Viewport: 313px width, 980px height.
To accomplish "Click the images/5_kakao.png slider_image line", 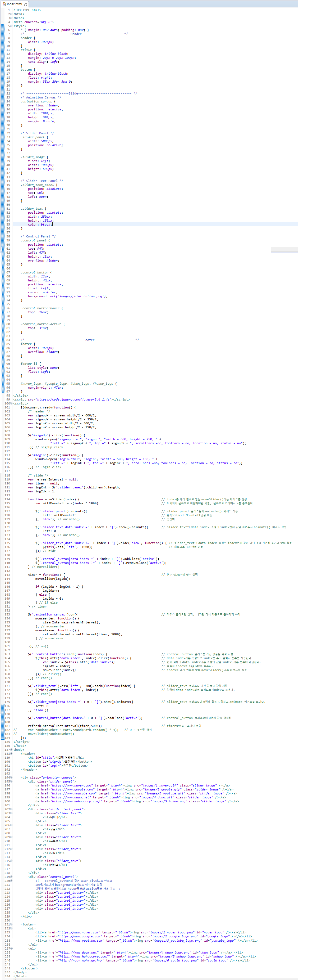I will coord(137,801).
